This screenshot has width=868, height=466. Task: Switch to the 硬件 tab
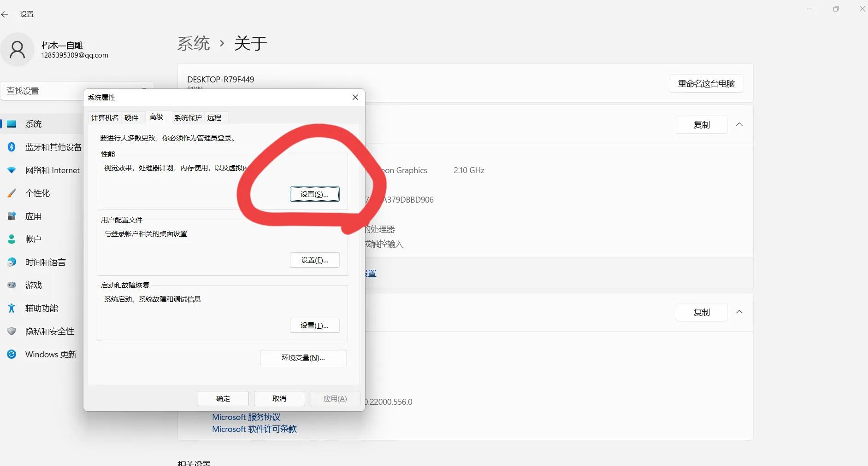(131, 117)
